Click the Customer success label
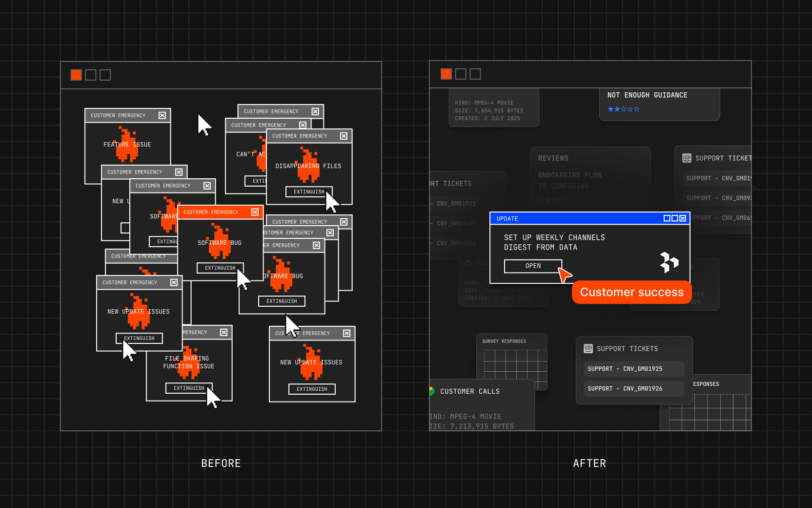Image resolution: width=812 pixels, height=508 pixels. pos(631,292)
